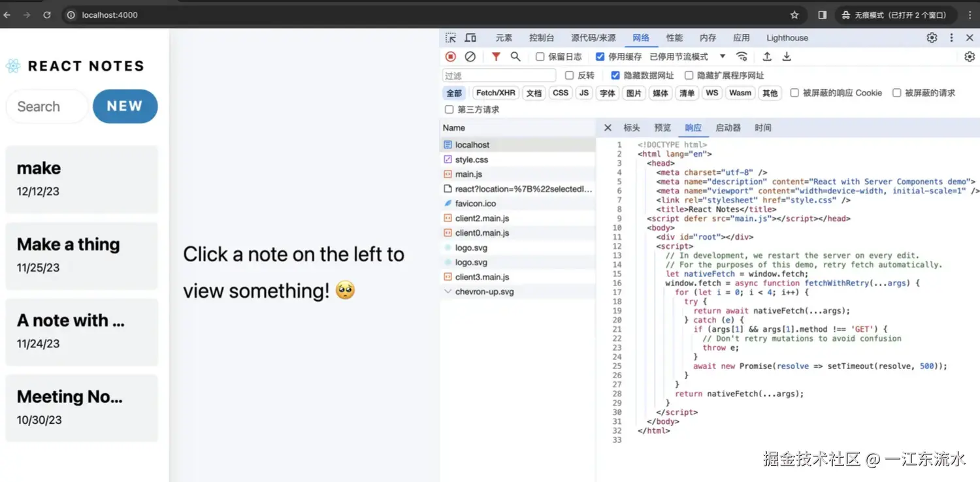
Task: Open the 'make' note card
Action: pyautogui.click(x=82, y=179)
